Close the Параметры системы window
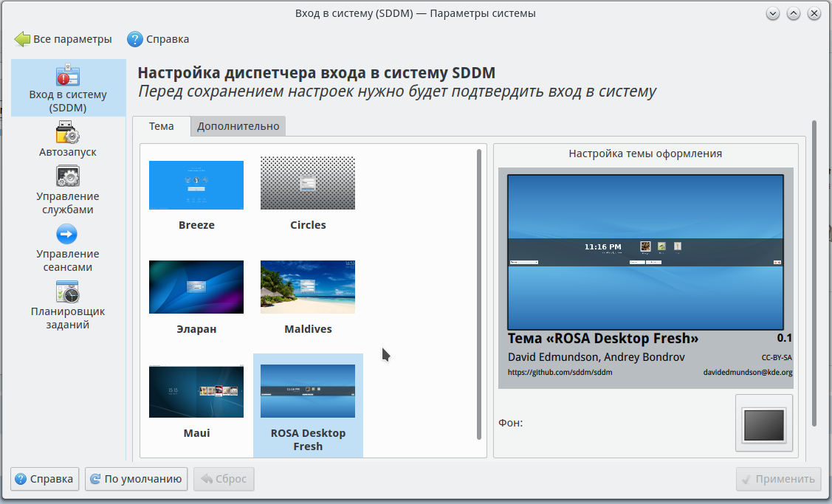 point(814,13)
